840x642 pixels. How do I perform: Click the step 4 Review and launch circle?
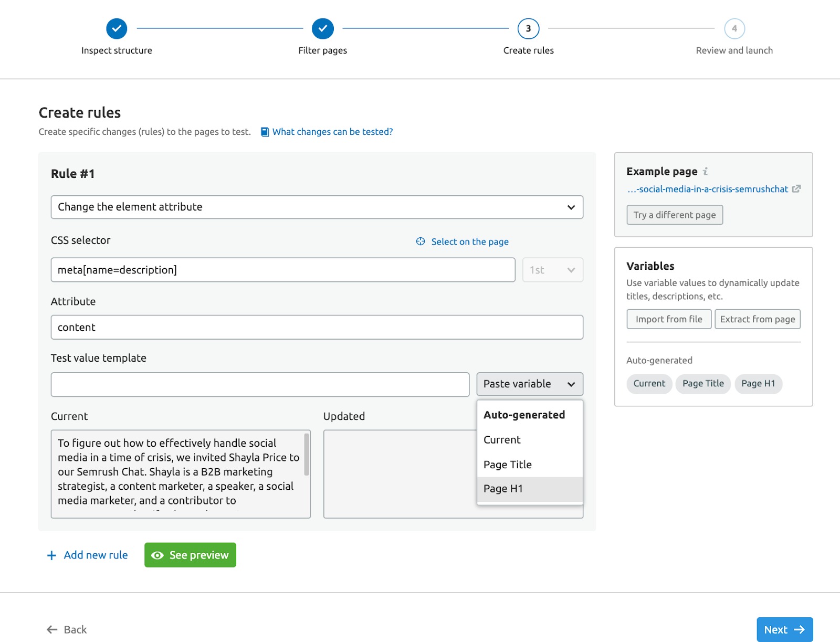tap(734, 28)
